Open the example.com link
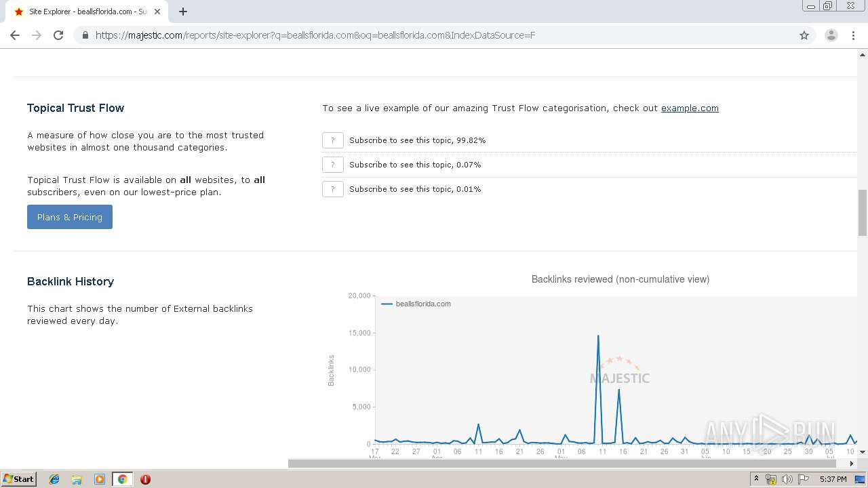The image size is (868, 488). coord(690,108)
